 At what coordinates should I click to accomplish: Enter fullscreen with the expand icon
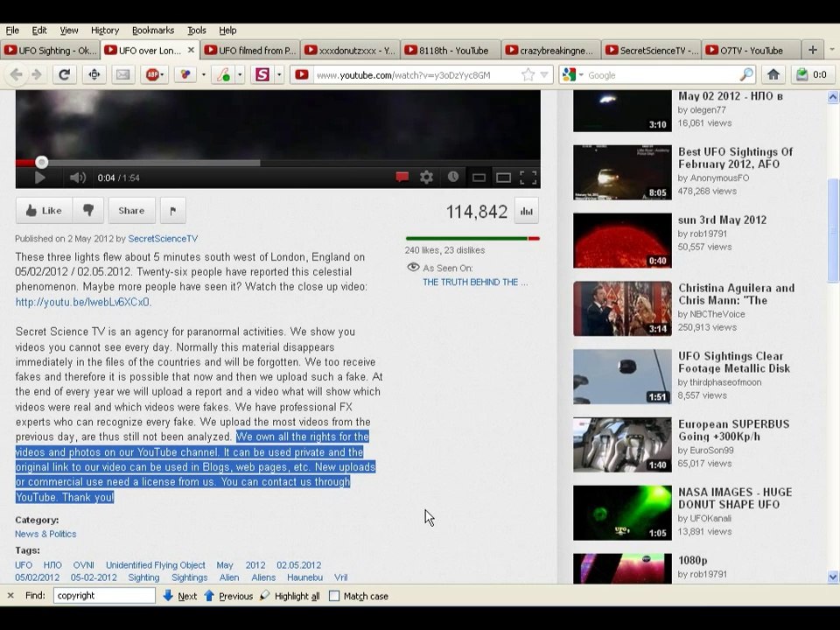point(528,178)
